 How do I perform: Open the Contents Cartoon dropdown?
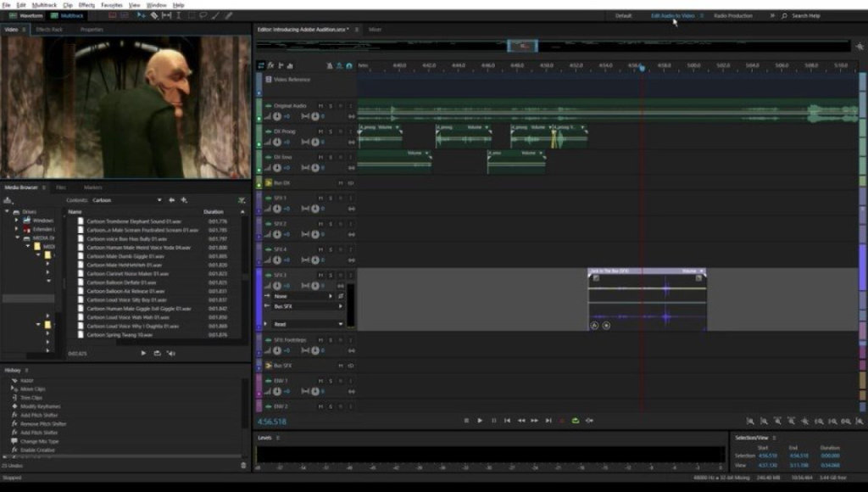pyautogui.click(x=127, y=200)
